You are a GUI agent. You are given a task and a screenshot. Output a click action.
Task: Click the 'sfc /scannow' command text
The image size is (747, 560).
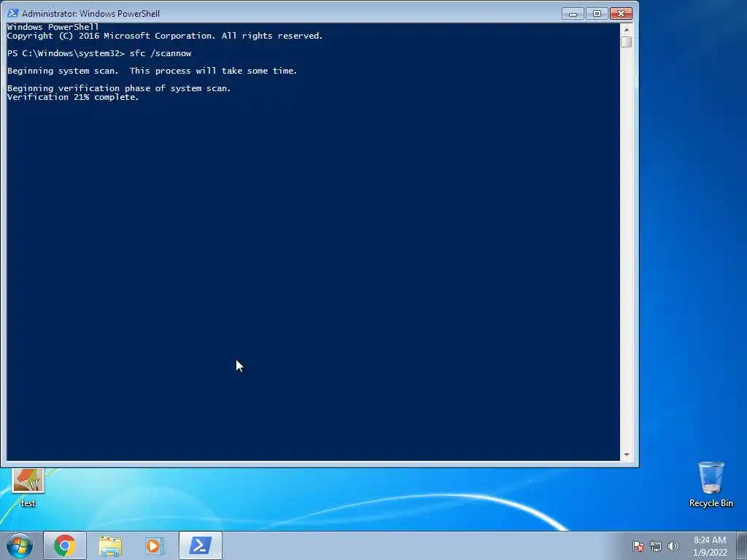coord(160,53)
